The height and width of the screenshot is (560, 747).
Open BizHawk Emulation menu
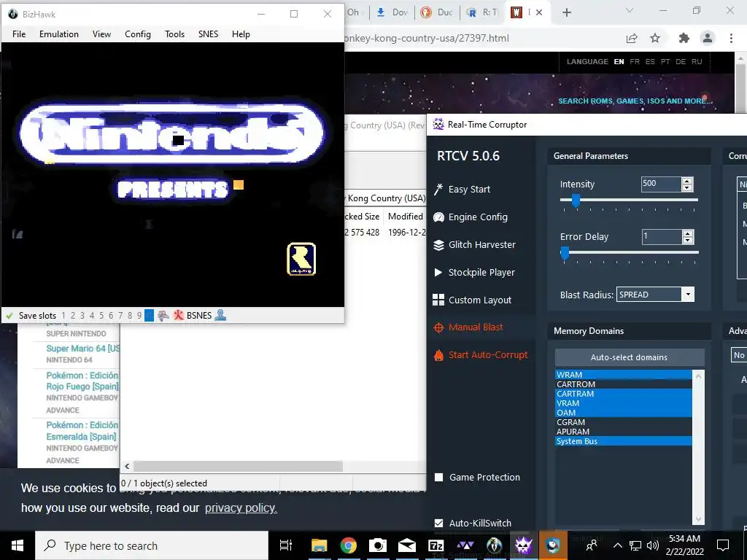coord(59,34)
